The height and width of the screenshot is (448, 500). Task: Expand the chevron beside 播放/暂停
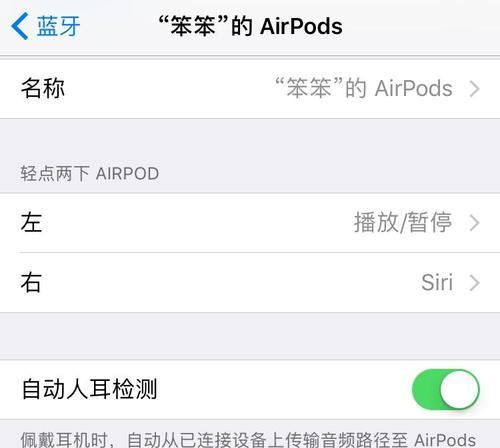click(474, 223)
